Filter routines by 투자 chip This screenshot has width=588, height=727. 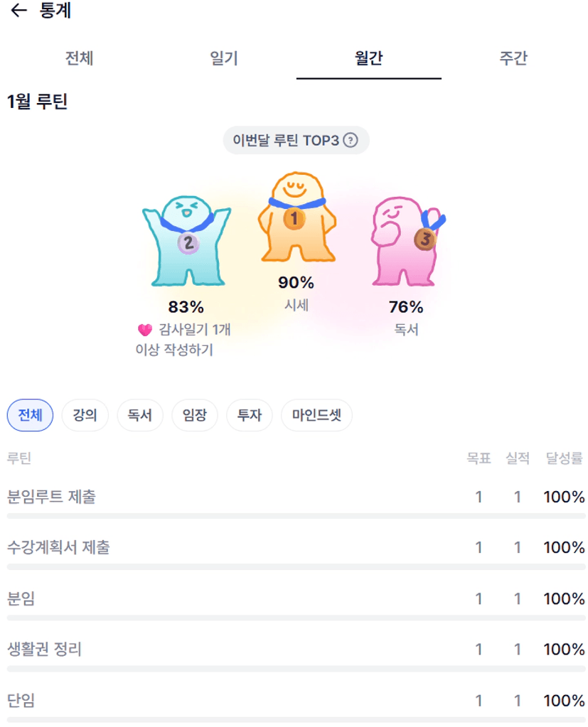tap(249, 415)
